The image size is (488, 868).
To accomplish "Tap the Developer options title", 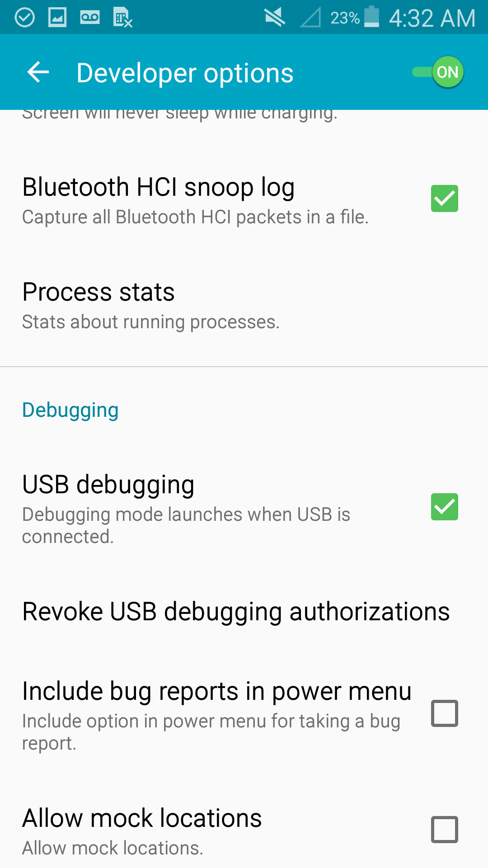I will tap(185, 73).
